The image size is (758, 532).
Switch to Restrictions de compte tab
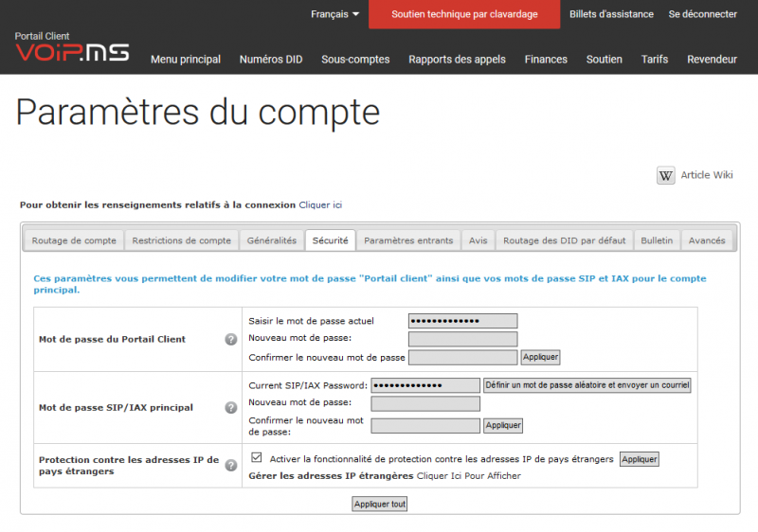(181, 240)
